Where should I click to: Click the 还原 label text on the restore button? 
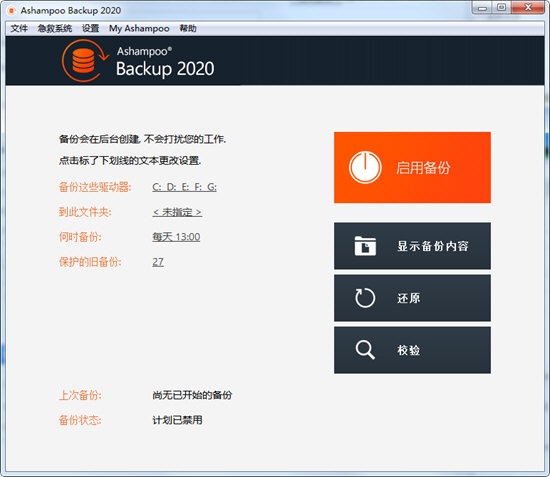coord(409,298)
